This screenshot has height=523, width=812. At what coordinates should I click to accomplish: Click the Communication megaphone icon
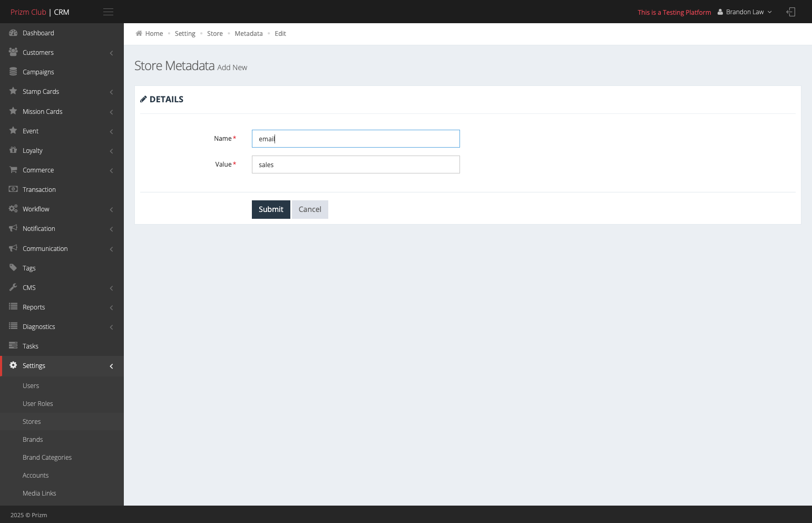tap(13, 248)
